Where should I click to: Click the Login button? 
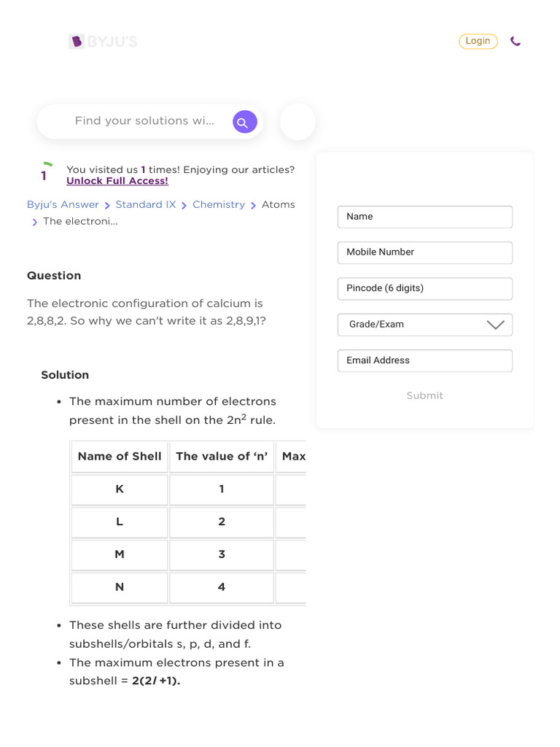tap(478, 41)
